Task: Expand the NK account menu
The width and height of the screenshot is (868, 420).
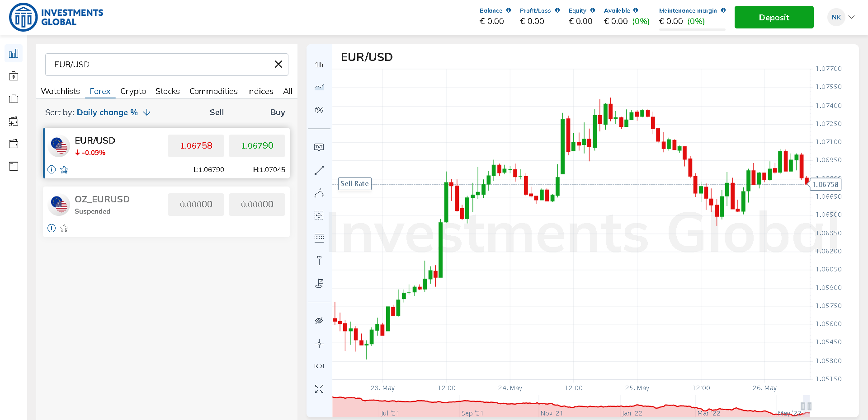Action: click(842, 17)
